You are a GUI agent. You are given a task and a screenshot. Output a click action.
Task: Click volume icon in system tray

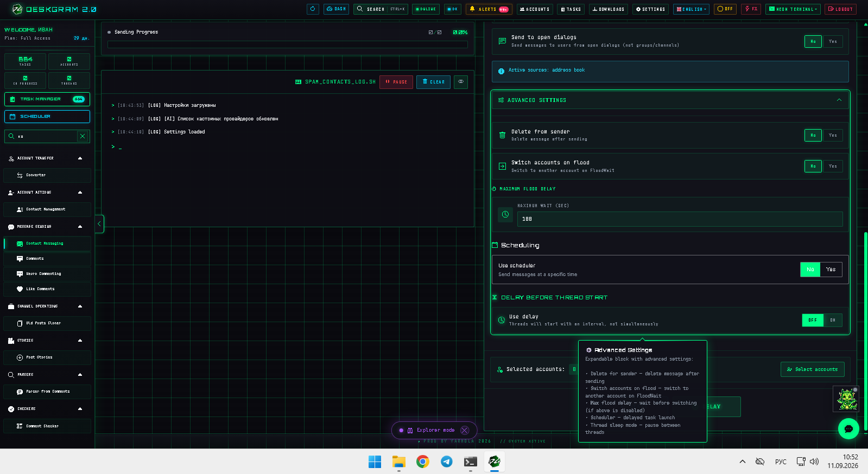[814, 462]
